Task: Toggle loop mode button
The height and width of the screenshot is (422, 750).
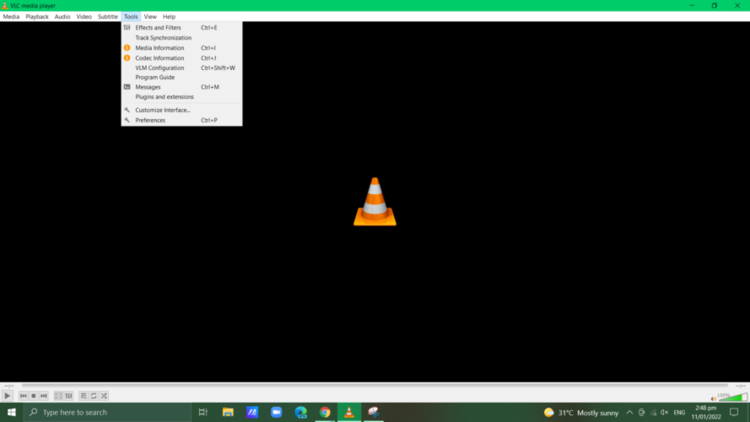Action: click(94, 396)
